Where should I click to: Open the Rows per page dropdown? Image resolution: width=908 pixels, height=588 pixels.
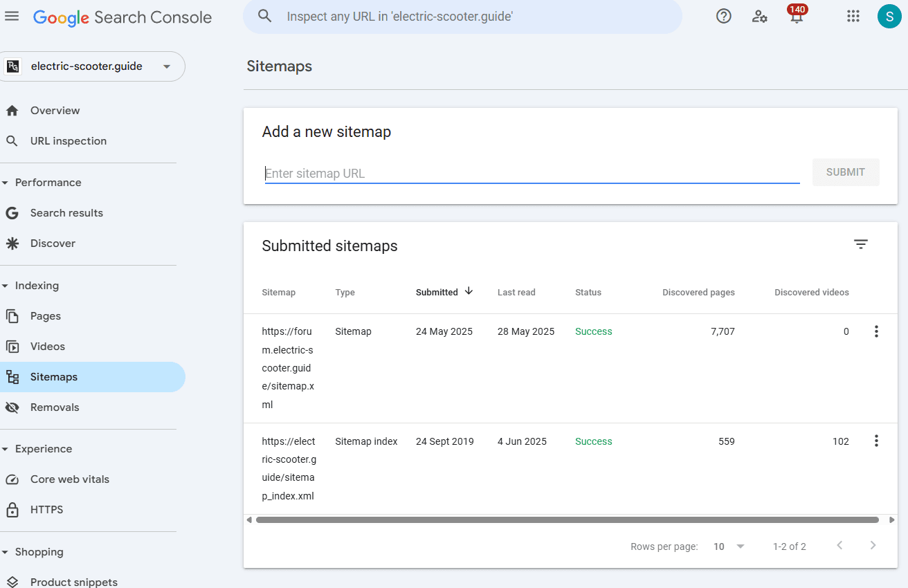click(x=729, y=546)
